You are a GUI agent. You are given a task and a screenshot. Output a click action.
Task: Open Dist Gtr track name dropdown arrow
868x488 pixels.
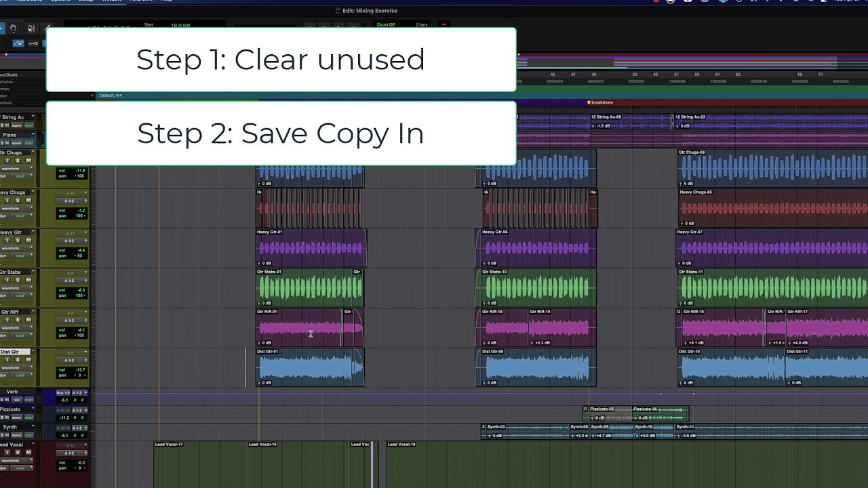tap(33, 350)
